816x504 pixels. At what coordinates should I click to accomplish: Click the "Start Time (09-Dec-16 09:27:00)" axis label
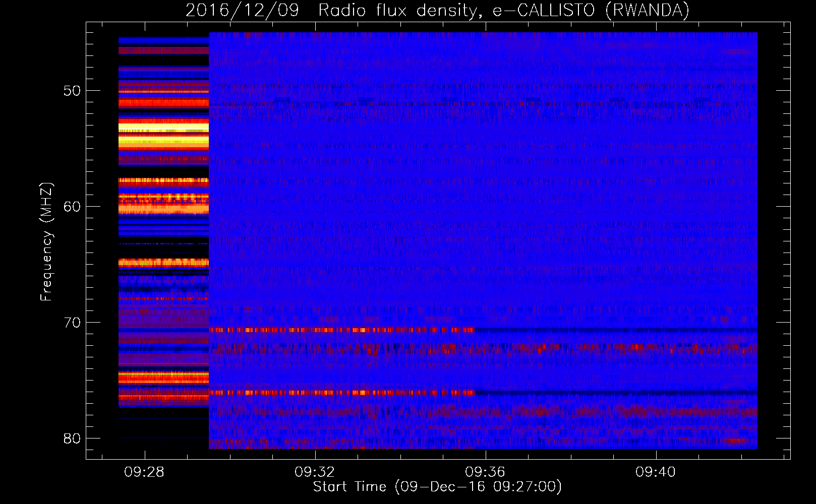[x=437, y=487]
